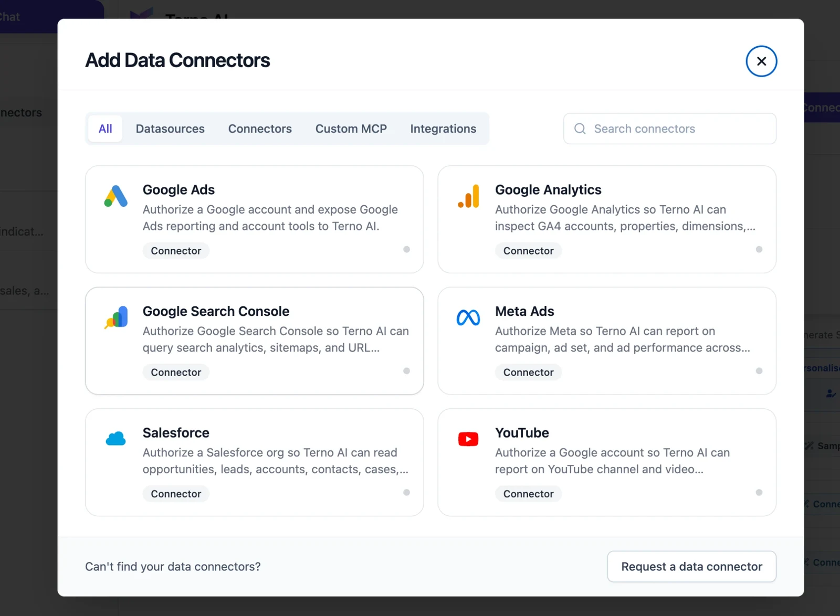The image size is (840, 616).
Task: Focus the Search connectors field
Action: [670, 129]
